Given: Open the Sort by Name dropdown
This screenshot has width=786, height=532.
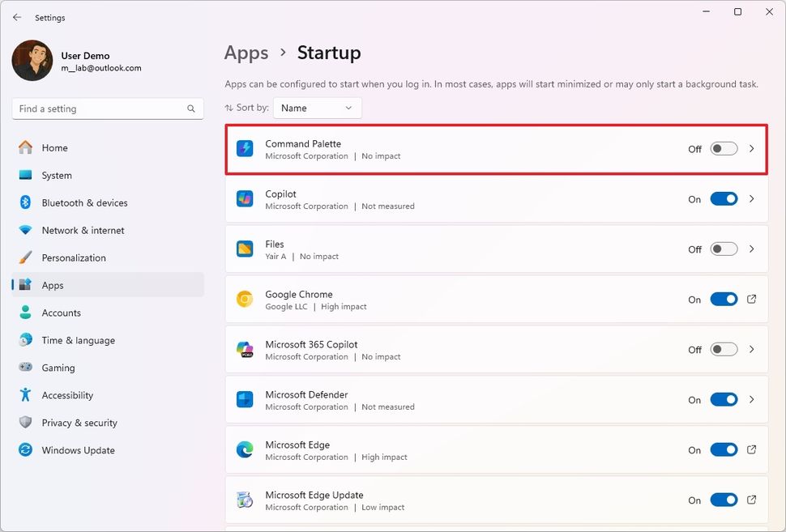Looking at the screenshot, I should click(317, 108).
